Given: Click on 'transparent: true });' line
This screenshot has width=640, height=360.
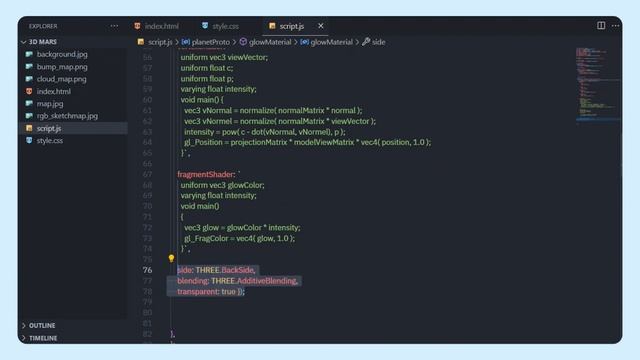Looking at the screenshot, I should click(x=211, y=291).
